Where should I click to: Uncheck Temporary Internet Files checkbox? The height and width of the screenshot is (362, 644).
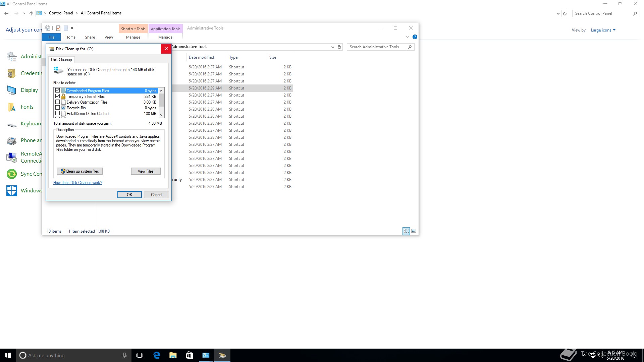pos(58,97)
